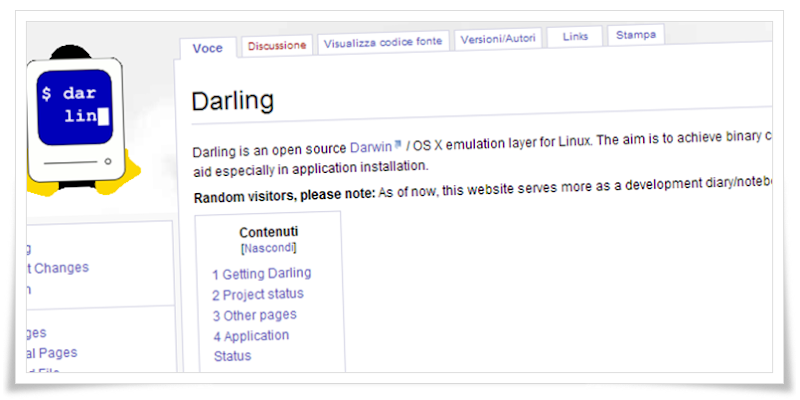Image resolution: width=800 pixels, height=400 pixels.
Task: Click the Darling page heading
Action: point(233,101)
